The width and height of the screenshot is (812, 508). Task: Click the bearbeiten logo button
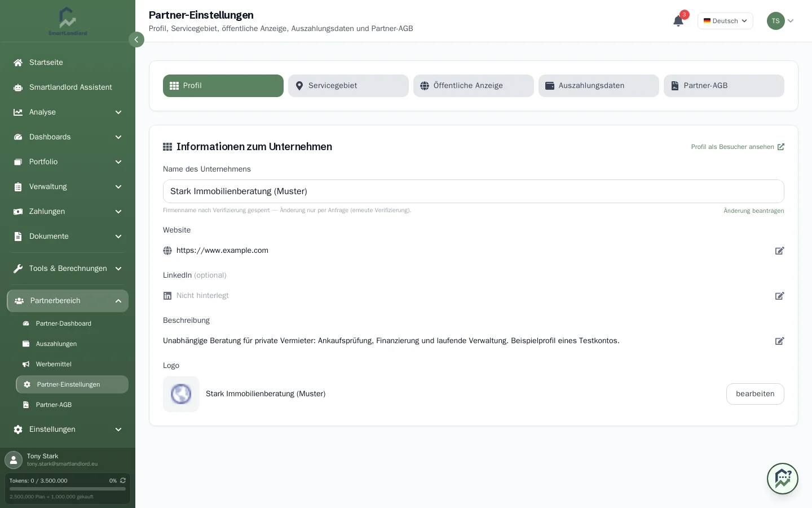pyautogui.click(x=755, y=394)
